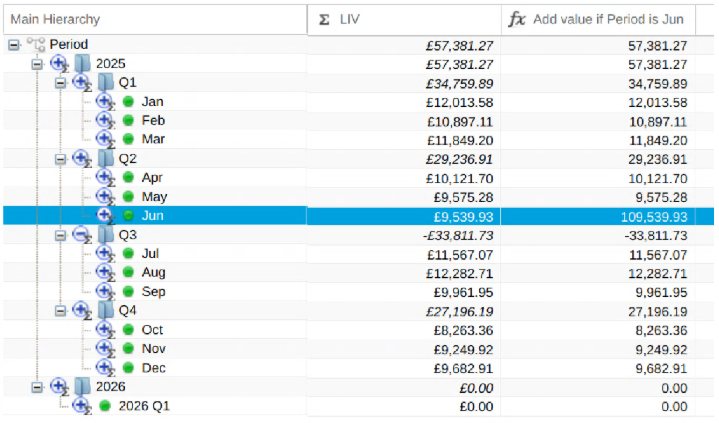The height and width of the screenshot is (423, 719).
Task: Click the Jun calculated value 109,539.93 cell
Action: 598,217
